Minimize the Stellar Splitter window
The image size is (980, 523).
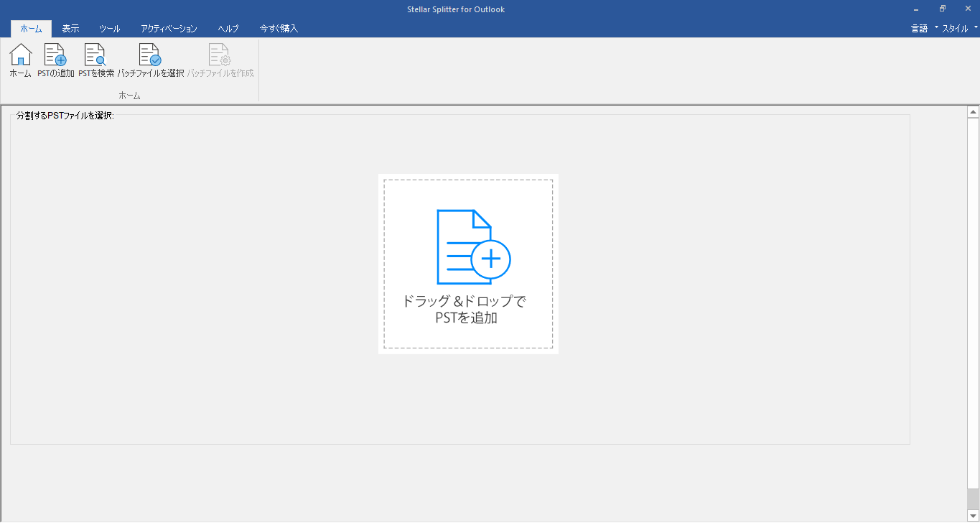click(916, 9)
